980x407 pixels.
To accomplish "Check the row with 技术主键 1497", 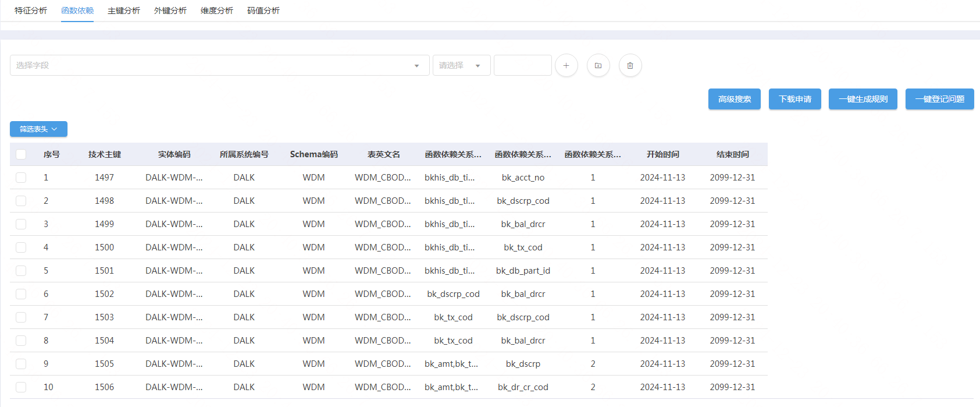I will coord(21,178).
